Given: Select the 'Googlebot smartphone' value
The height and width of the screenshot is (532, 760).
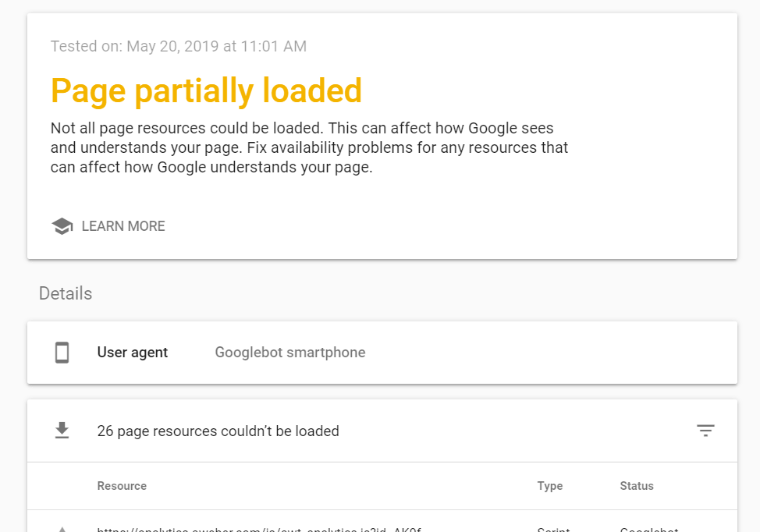Looking at the screenshot, I should coord(290,353).
